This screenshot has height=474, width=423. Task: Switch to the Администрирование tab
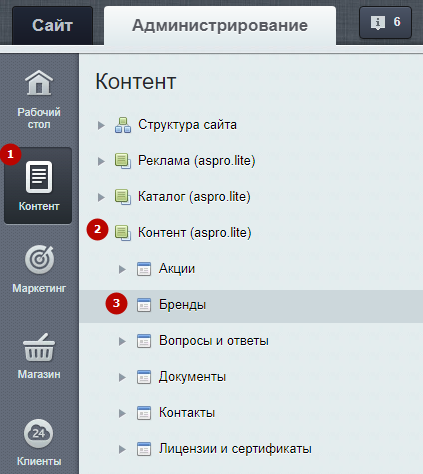[220, 25]
